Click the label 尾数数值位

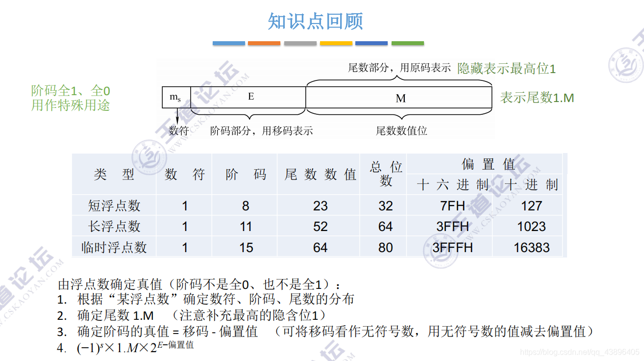[x=401, y=130]
